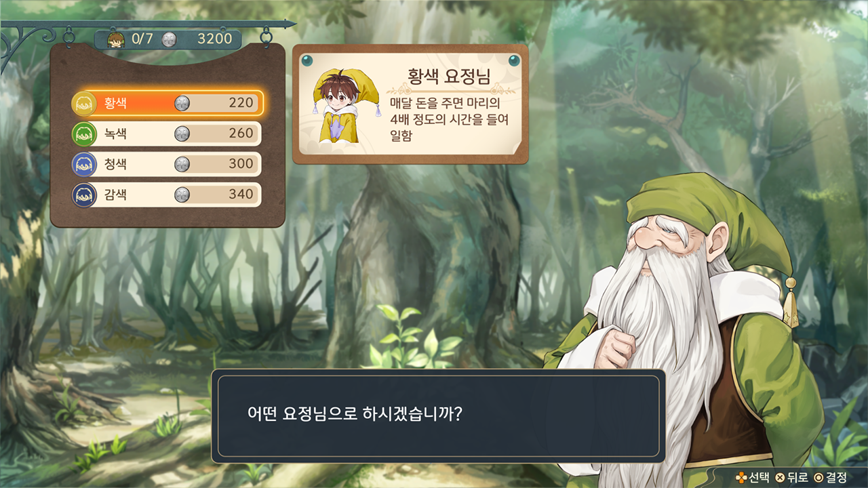Choose the 청색 menu entry
The image size is (868, 488).
(167, 164)
